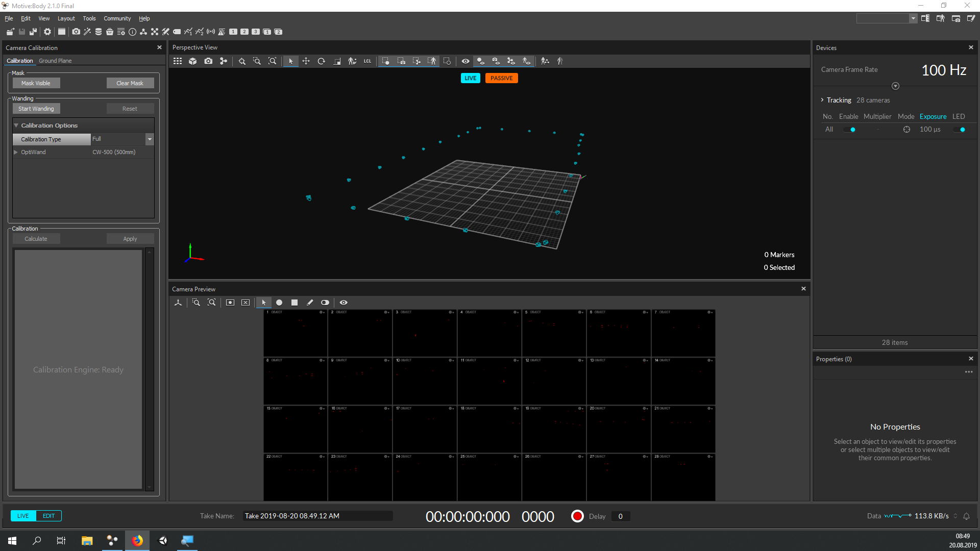The height and width of the screenshot is (551, 980).
Task: Select the circle mask tool in Camera Preview
Action: tap(279, 303)
